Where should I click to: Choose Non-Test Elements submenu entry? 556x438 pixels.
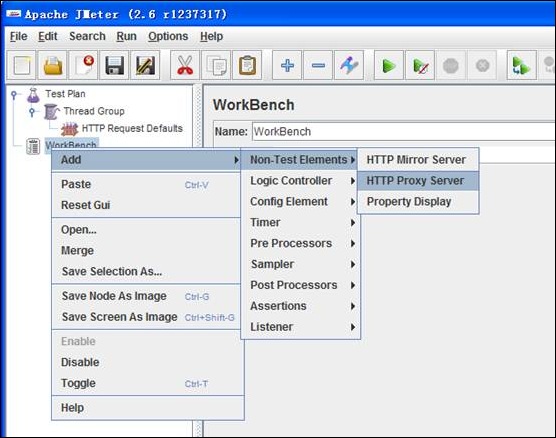pos(300,160)
